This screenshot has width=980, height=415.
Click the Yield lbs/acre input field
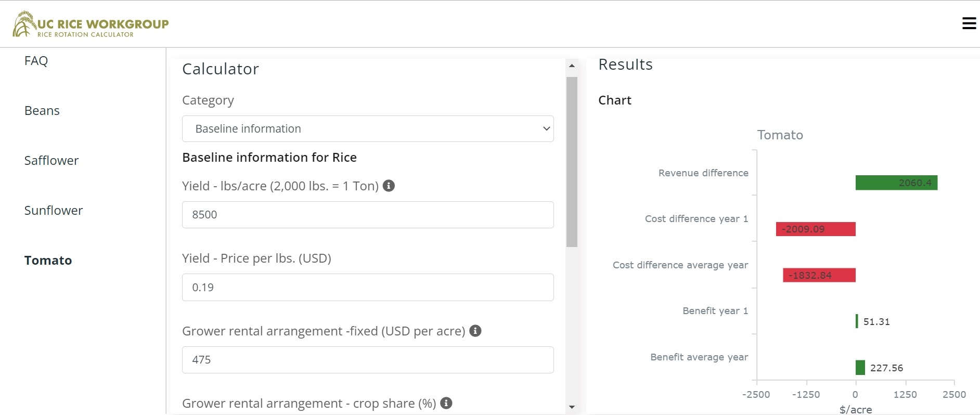point(367,215)
